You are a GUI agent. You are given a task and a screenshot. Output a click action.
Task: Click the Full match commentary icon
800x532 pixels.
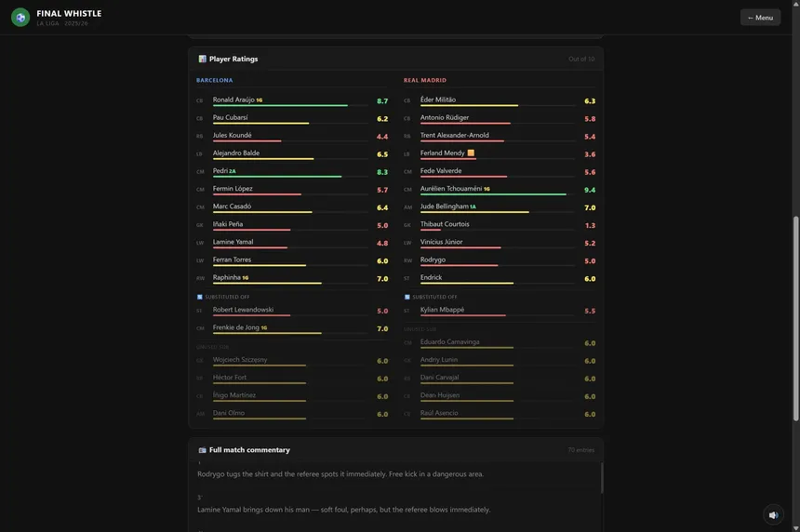click(x=202, y=450)
